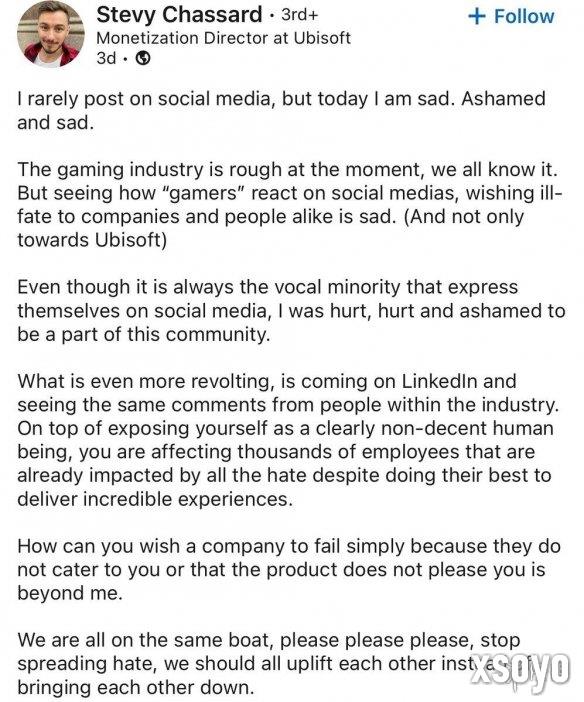Screen dimensions: 584x702
Task: Click the line starting "How can you wish"
Action: 289,546
